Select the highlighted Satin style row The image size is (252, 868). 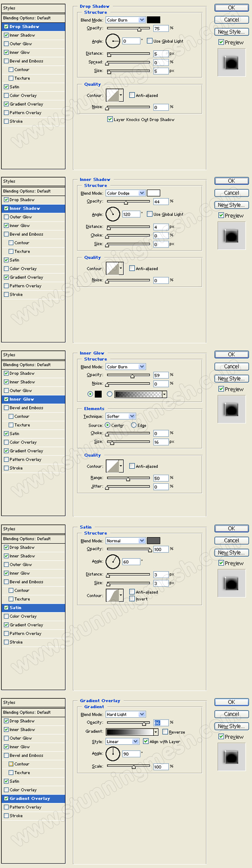(33, 607)
